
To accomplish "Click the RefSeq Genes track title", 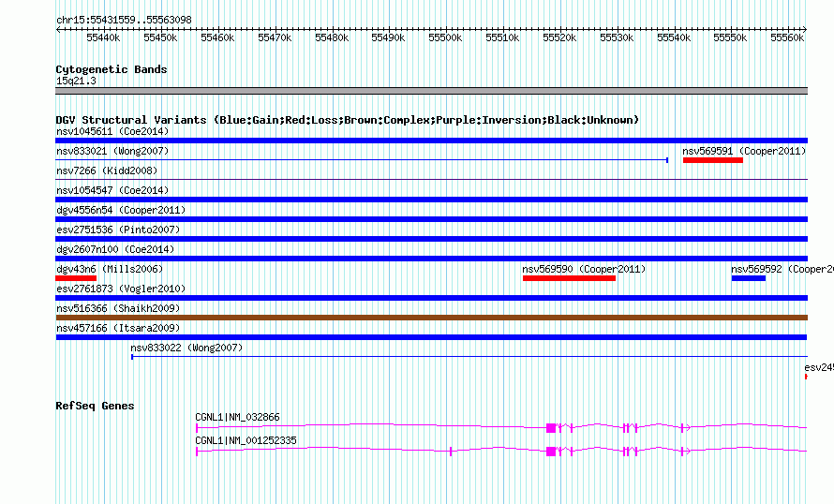I will tap(95, 406).
